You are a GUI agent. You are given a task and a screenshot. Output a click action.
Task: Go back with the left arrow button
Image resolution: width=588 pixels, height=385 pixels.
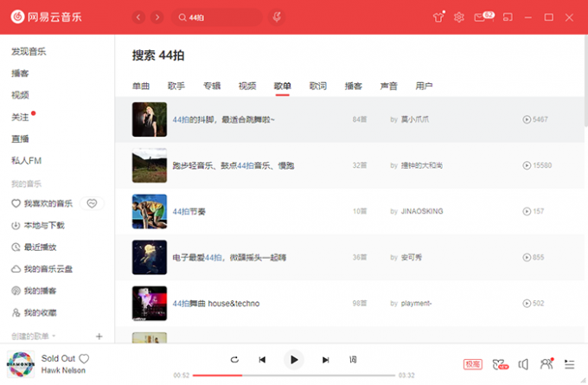pos(138,17)
